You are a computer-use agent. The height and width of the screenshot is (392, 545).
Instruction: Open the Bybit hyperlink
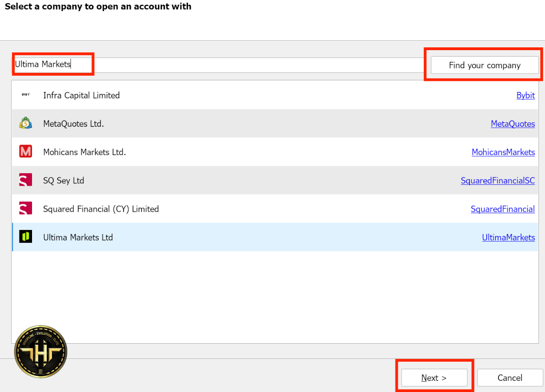click(x=525, y=95)
